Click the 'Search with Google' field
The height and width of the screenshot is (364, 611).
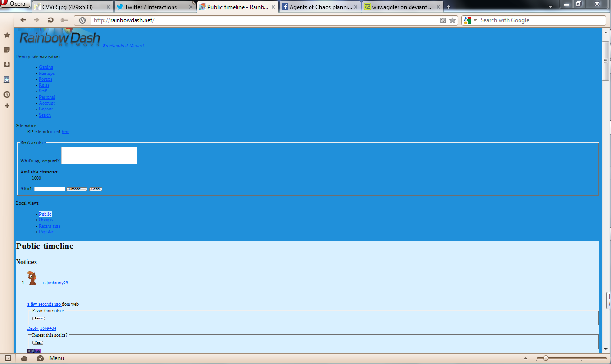point(541,20)
